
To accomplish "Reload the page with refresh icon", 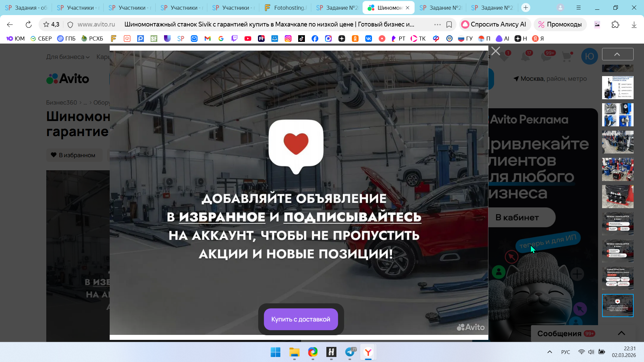I will coord(29,24).
